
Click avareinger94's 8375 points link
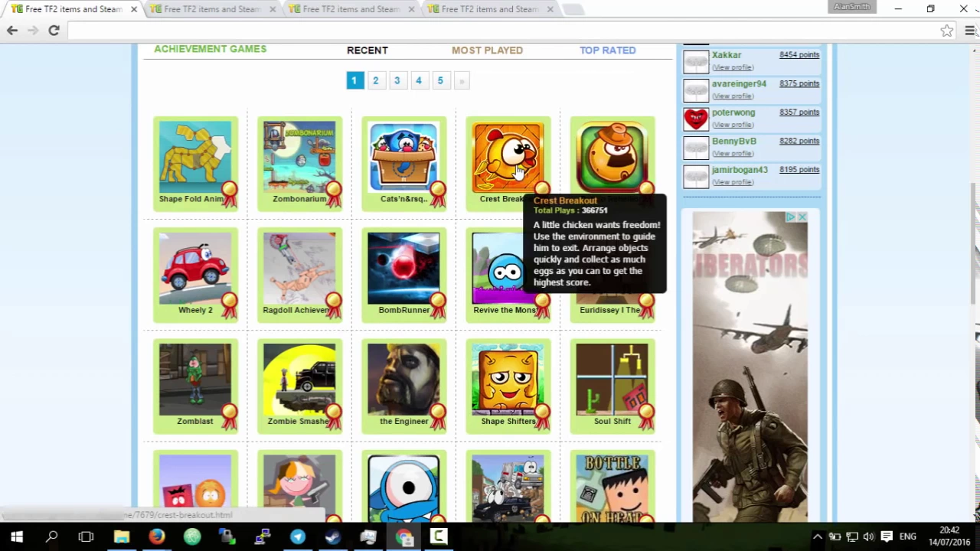coord(799,83)
